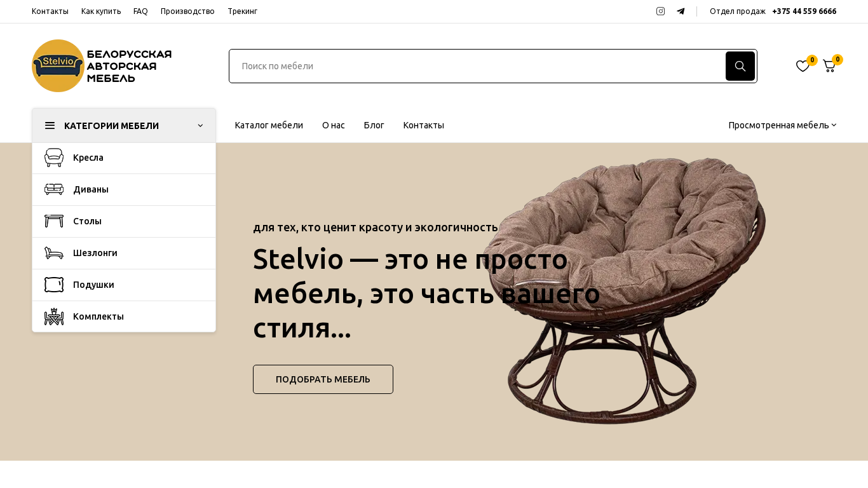Screen dimensions: 868x488
Task: Click the search magnifier button
Action: point(740,66)
